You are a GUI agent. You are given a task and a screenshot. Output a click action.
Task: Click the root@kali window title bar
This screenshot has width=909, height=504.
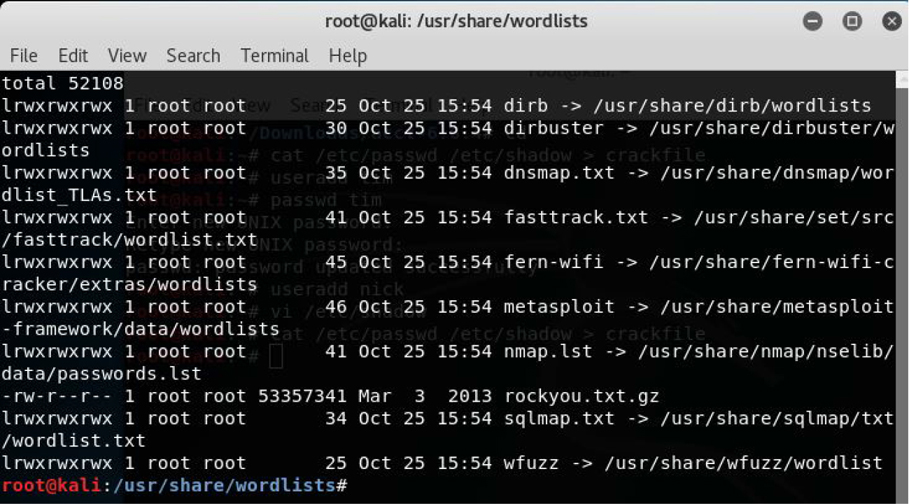(x=456, y=21)
